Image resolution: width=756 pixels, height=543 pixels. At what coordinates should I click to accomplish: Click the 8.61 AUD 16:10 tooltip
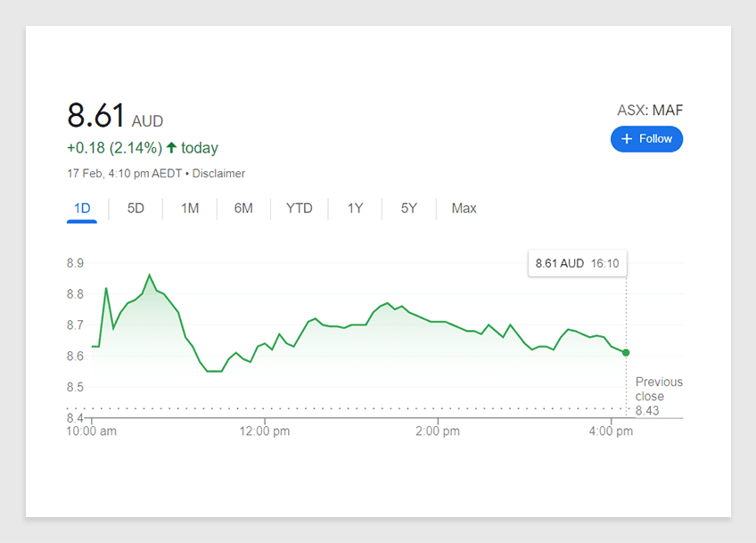(576, 263)
